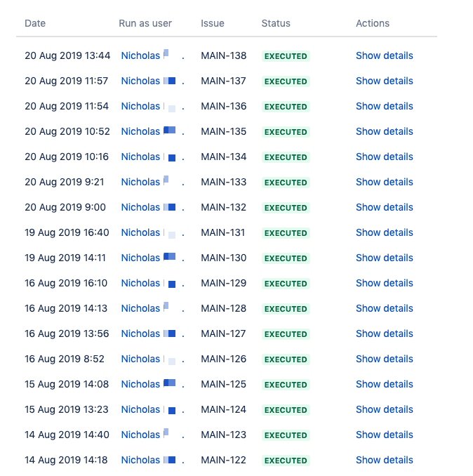Show details for MAIN-125 execution
This screenshot has width=473, height=476.
point(384,384)
